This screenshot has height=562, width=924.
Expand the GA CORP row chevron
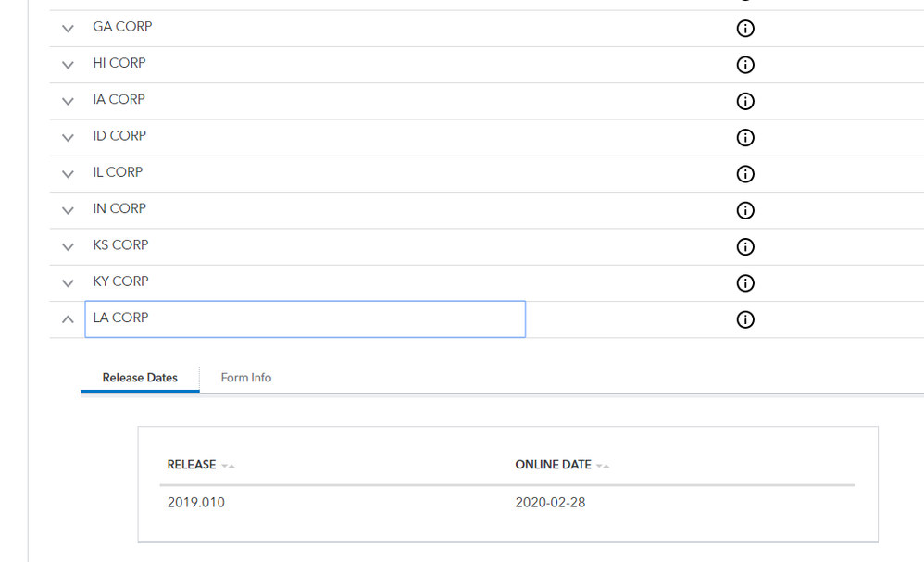68,29
